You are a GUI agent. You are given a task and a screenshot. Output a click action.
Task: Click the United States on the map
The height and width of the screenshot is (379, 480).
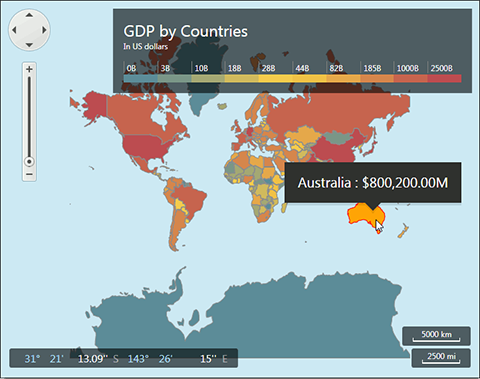(144, 147)
